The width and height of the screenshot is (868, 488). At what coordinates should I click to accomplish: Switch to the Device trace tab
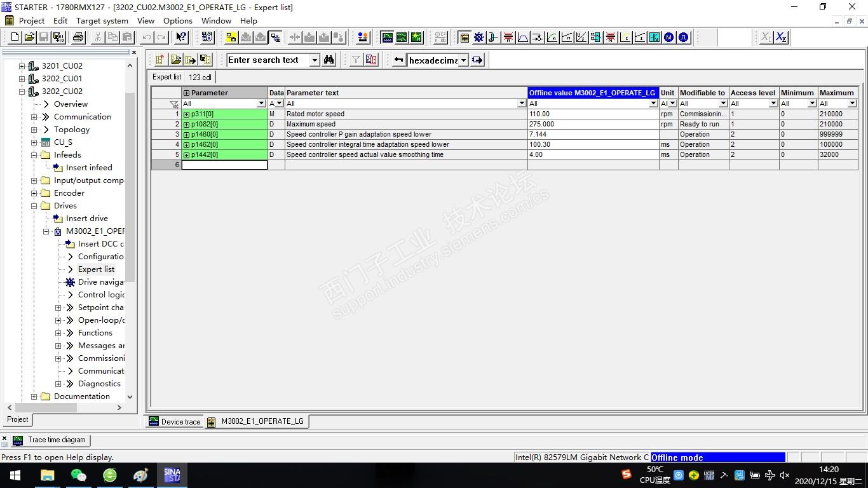pyautogui.click(x=174, y=421)
